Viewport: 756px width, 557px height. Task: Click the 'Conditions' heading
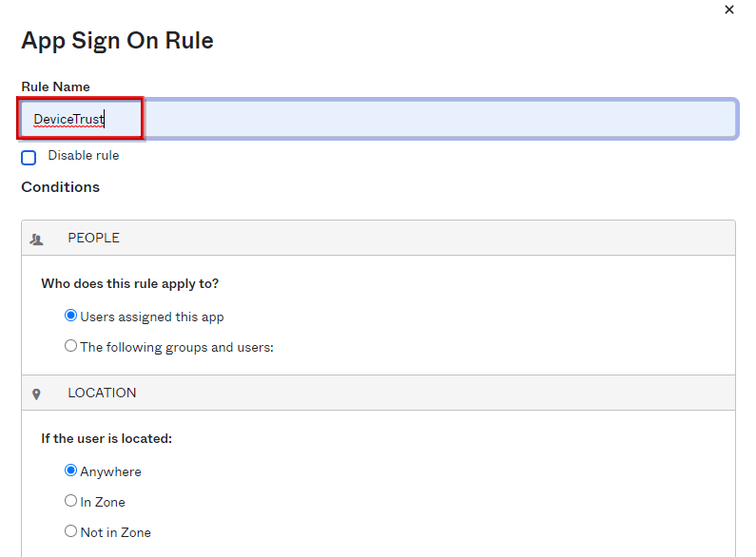(60, 187)
